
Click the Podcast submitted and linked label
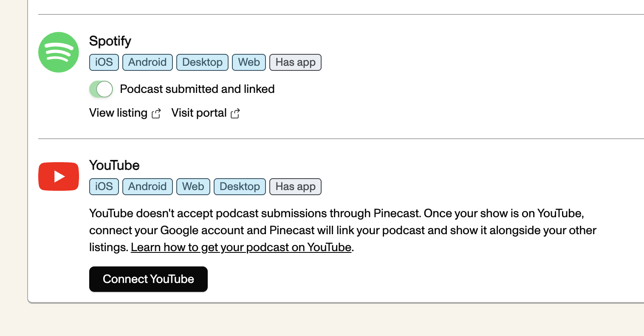(197, 89)
